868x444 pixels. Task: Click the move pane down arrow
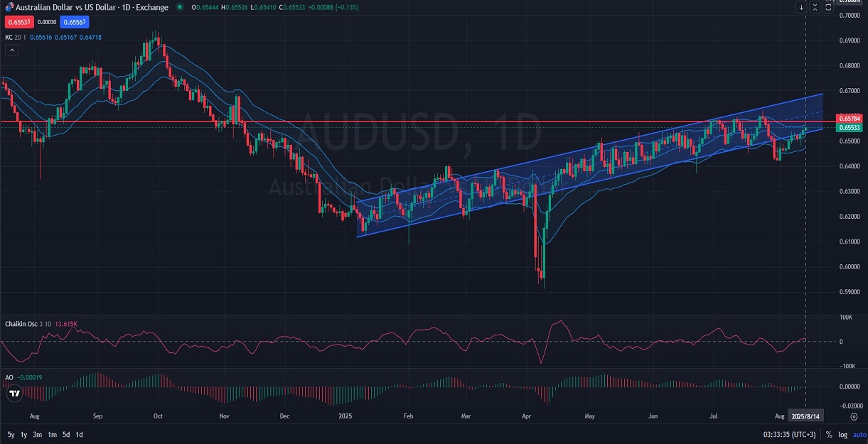(x=802, y=7)
